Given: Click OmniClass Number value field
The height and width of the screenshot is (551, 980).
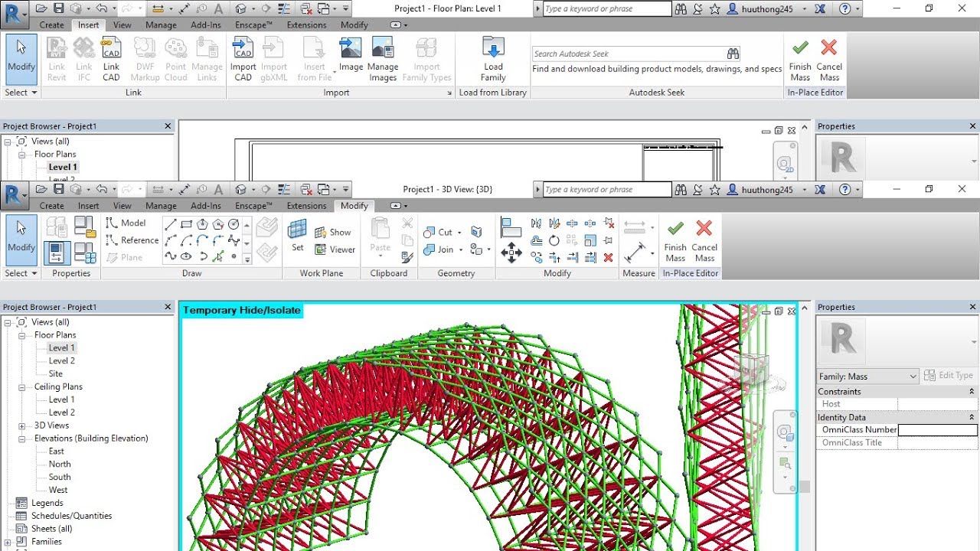Looking at the screenshot, I should click(x=938, y=430).
